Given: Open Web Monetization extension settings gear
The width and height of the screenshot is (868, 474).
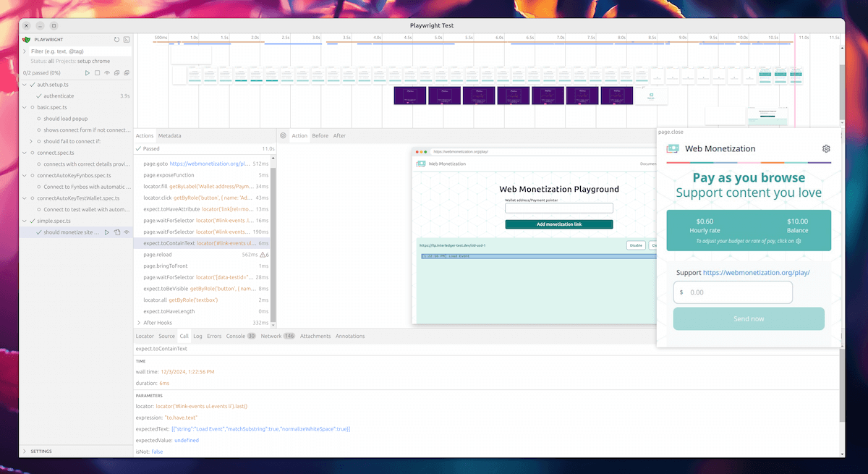Looking at the screenshot, I should click(x=826, y=148).
